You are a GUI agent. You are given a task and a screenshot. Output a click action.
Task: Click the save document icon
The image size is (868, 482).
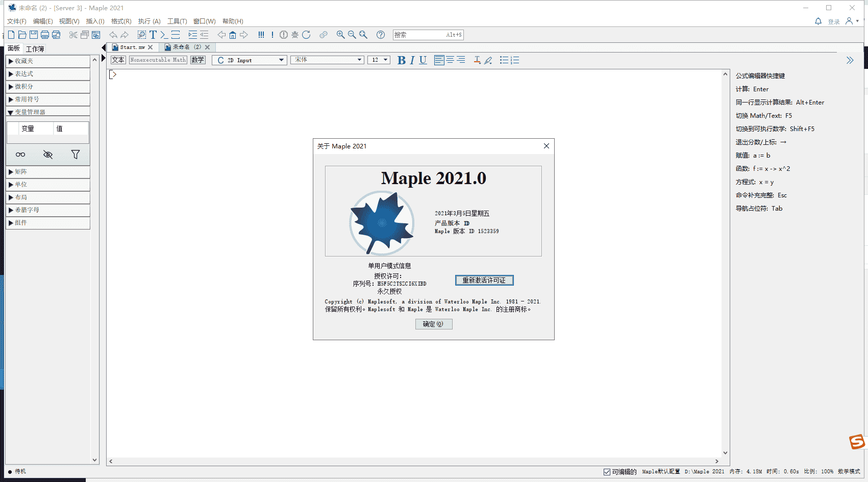pos(34,35)
